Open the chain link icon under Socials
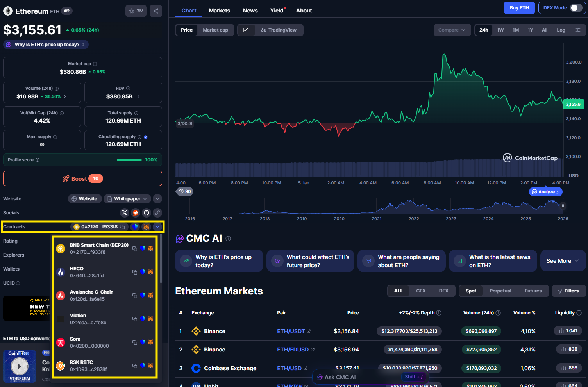 click(x=157, y=213)
